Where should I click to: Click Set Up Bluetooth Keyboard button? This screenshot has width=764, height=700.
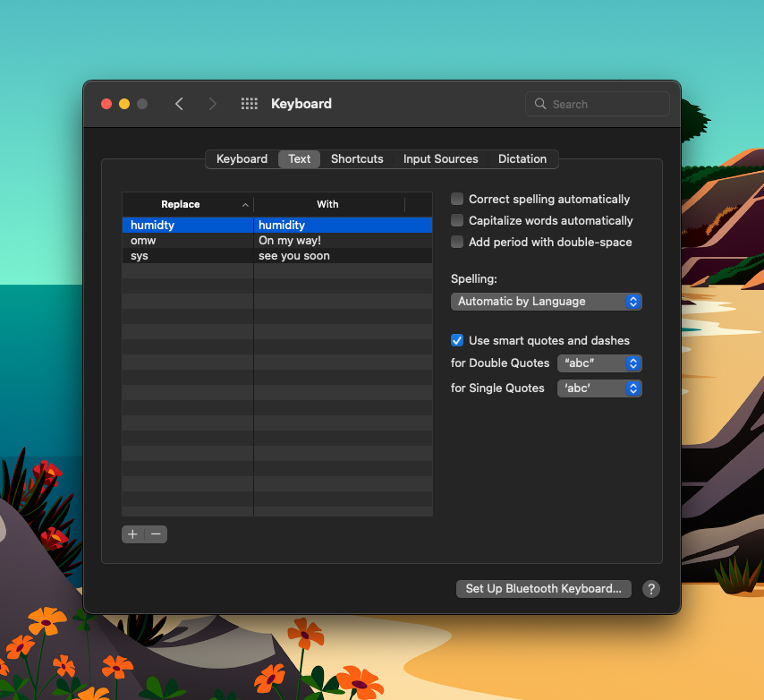543,589
